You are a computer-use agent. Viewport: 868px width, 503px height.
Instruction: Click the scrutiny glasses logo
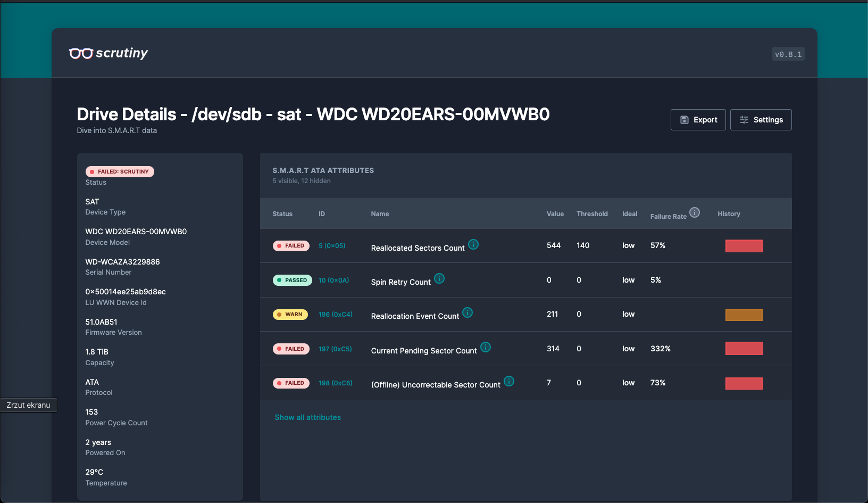(108, 53)
